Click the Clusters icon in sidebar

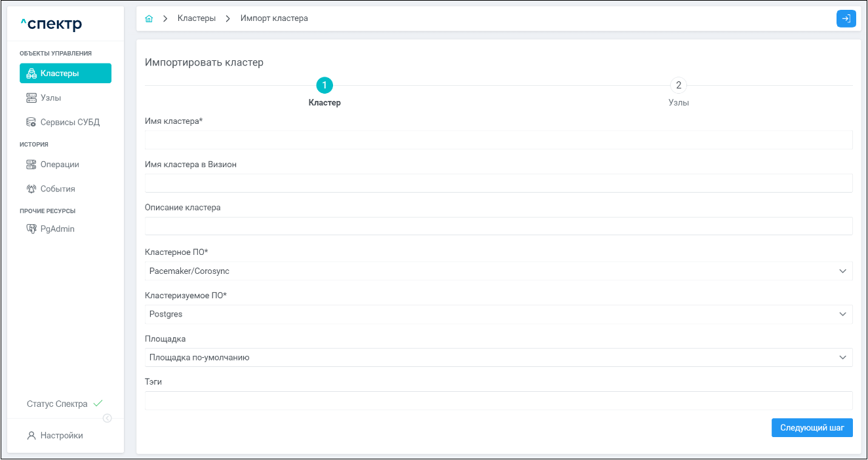(31, 73)
